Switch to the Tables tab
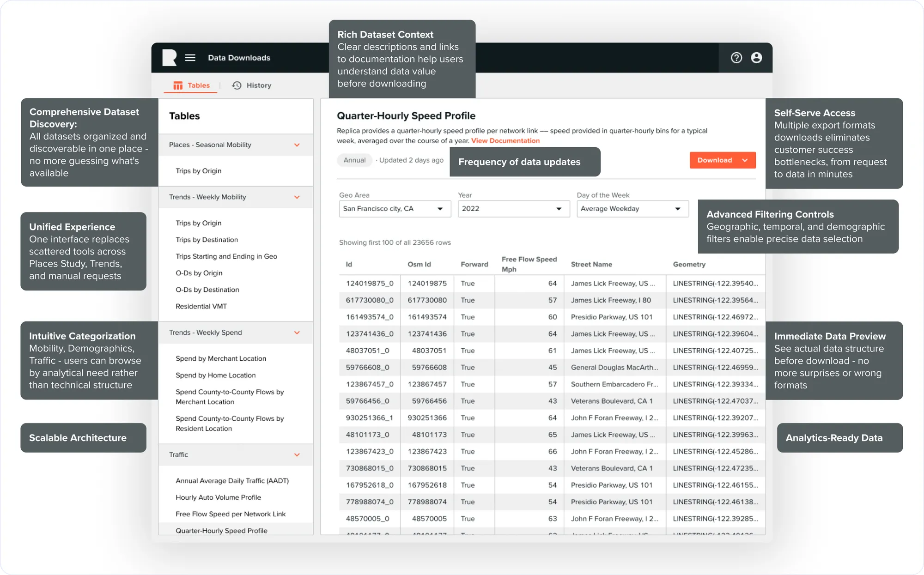Screen dimensions: 924x575 click(191, 85)
